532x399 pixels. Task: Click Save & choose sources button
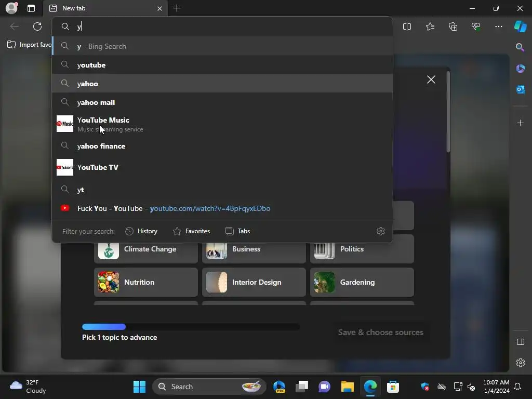pyautogui.click(x=381, y=332)
